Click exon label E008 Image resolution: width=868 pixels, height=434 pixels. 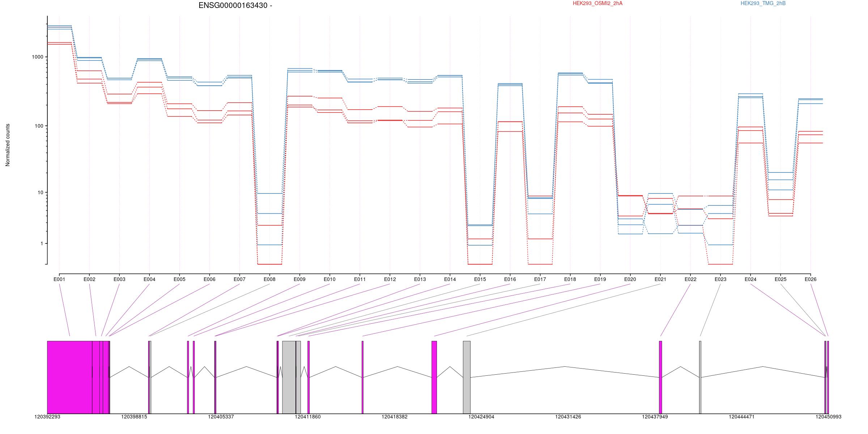click(269, 279)
